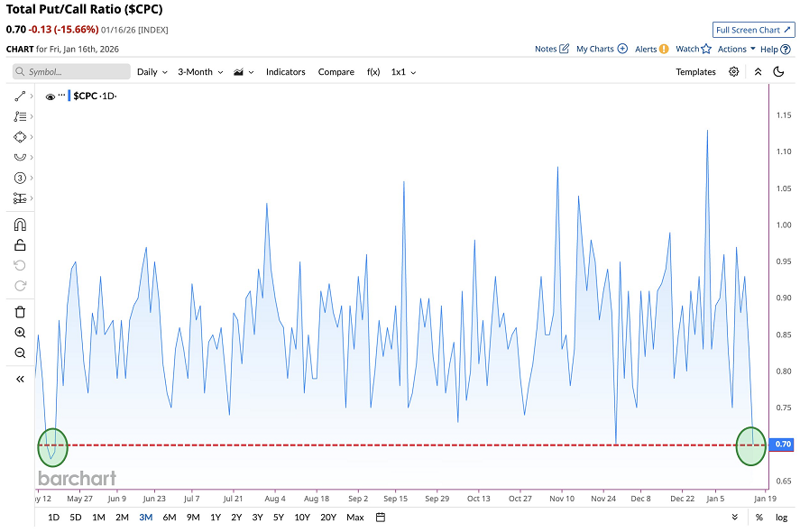This screenshot has height=532, width=800.
Task: Toggle dark mode with the moon icon
Action: [779, 72]
